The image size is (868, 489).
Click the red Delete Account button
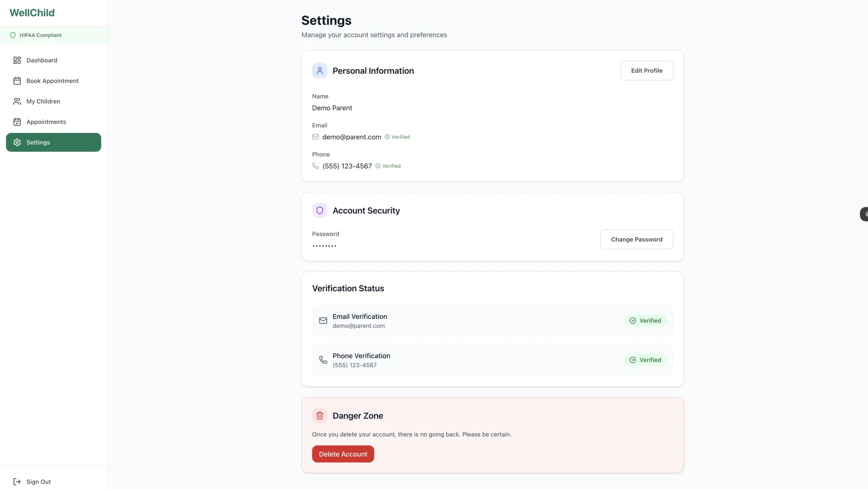[343, 454]
